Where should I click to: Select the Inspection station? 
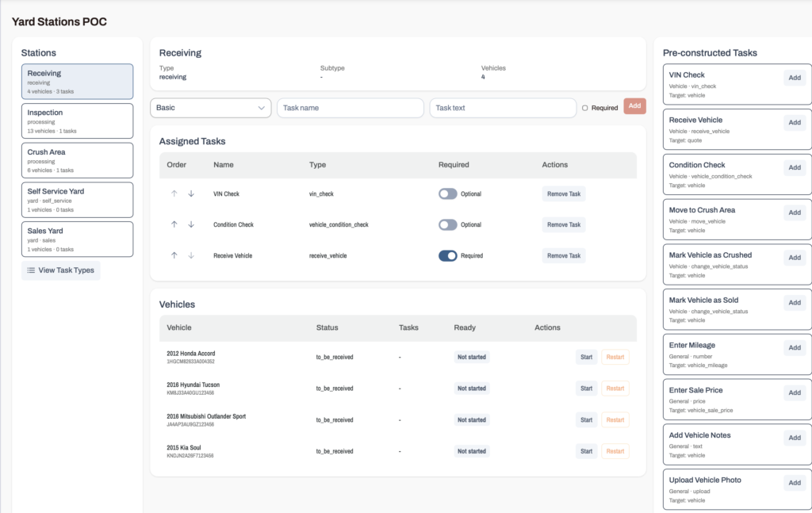(x=77, y=121)
